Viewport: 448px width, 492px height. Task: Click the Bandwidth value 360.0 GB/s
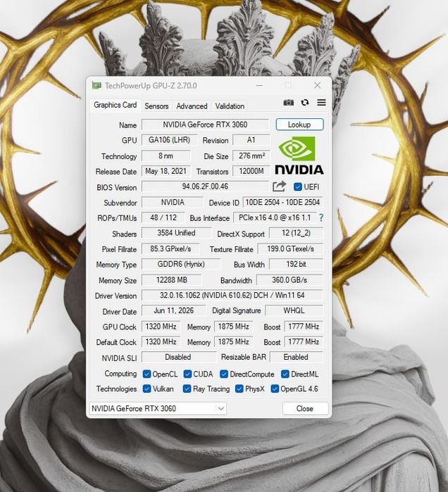coord(290,280)
